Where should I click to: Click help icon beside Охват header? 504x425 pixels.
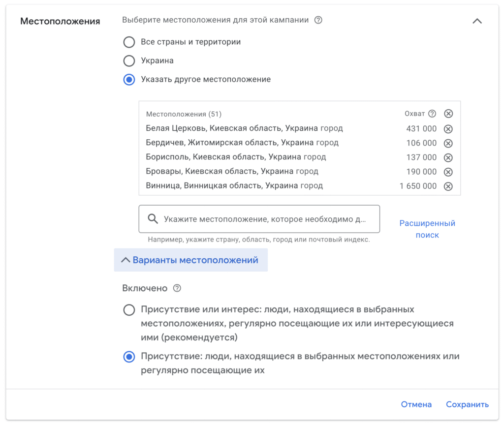click(x=432, y=114)
